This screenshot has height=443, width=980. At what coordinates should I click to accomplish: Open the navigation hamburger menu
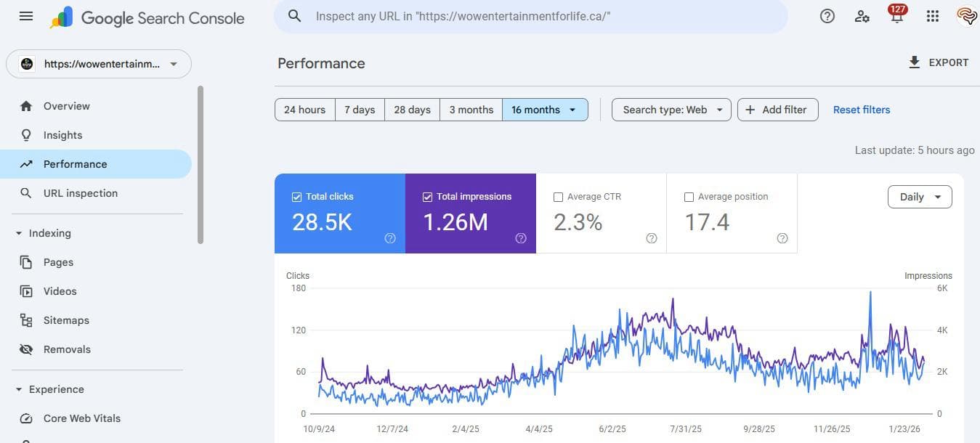pos(25,16)
